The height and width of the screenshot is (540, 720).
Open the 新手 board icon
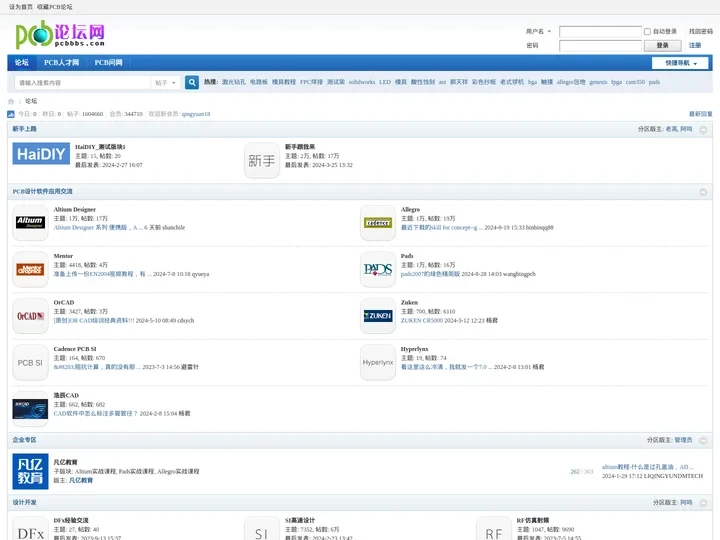(262, 160)
